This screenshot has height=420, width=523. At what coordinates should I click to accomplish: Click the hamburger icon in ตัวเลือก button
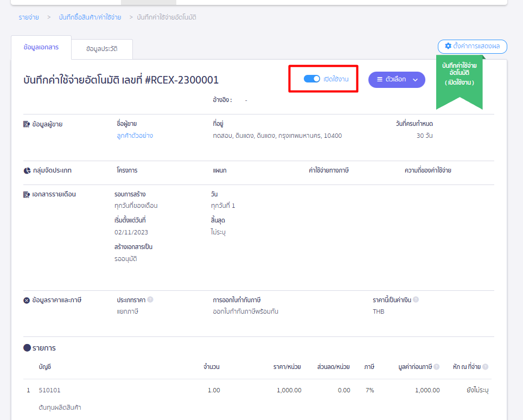[x=380, y=79]
